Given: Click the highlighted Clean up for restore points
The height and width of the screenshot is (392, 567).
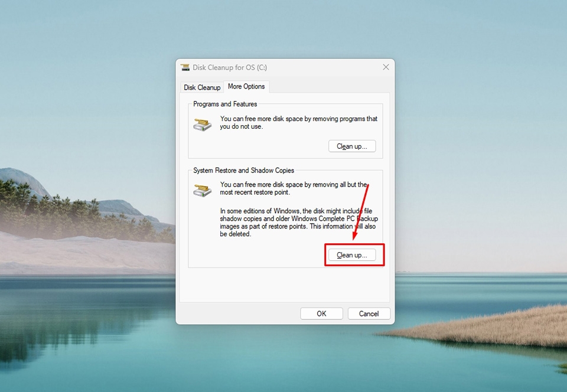Looking at the screenshot, I should click(354, 254).
